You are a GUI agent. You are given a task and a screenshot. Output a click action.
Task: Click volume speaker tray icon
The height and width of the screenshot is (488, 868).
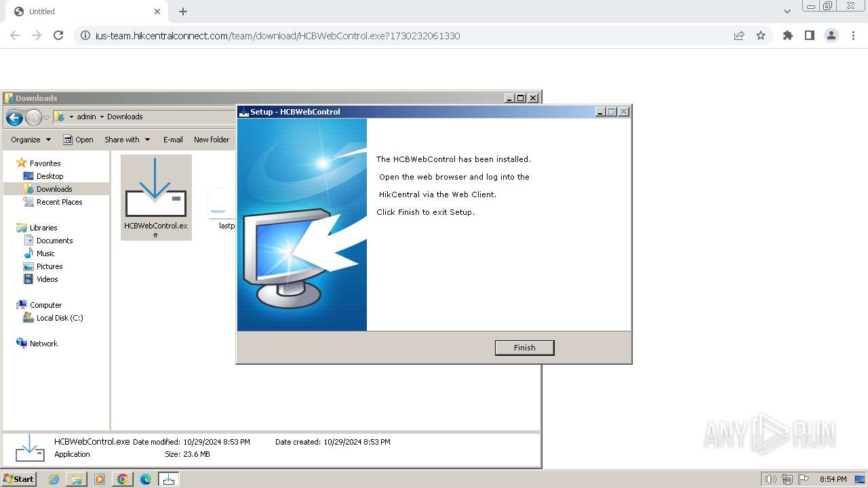[x=771, y=479]
